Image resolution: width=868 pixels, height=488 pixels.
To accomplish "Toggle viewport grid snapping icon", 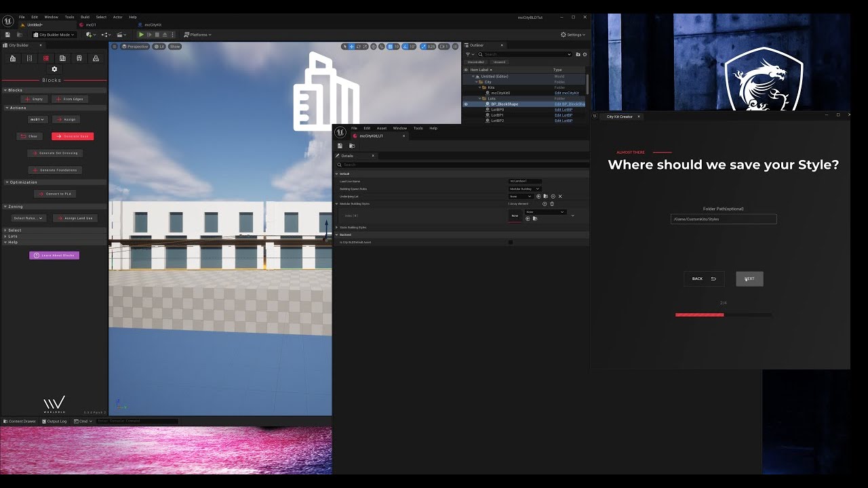I will click(391, 47).
